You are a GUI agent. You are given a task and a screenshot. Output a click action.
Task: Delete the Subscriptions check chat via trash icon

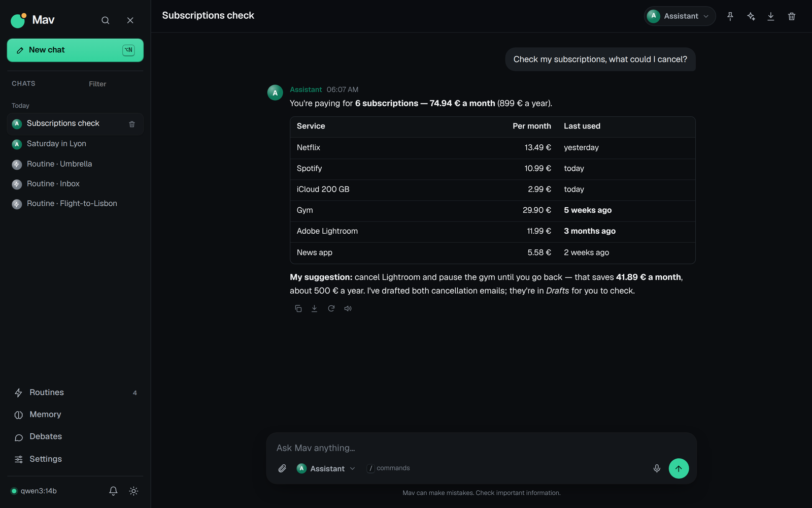click(x=132, y=124)
